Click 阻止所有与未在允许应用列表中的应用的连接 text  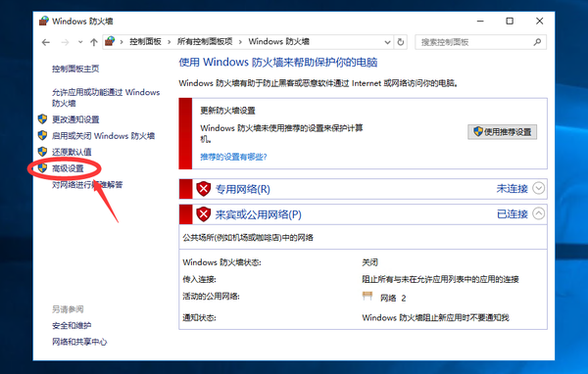(x=440, y=279)
